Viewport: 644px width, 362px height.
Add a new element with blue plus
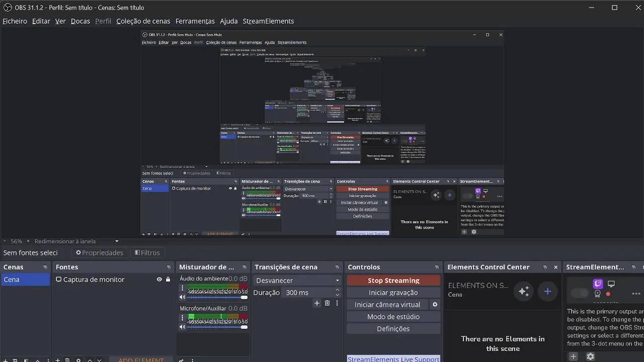pos(548,291)
